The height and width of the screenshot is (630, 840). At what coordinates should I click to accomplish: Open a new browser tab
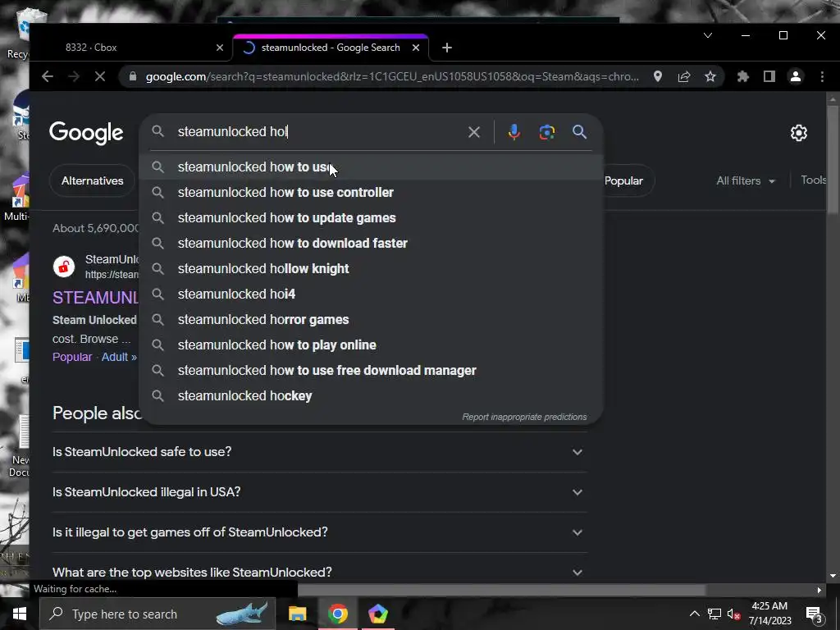[447, 48]
